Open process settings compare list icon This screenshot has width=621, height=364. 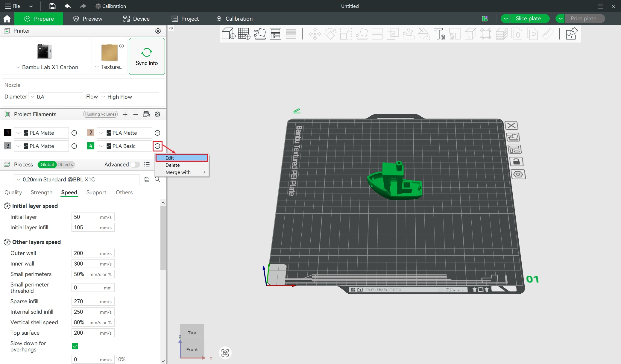147,164
